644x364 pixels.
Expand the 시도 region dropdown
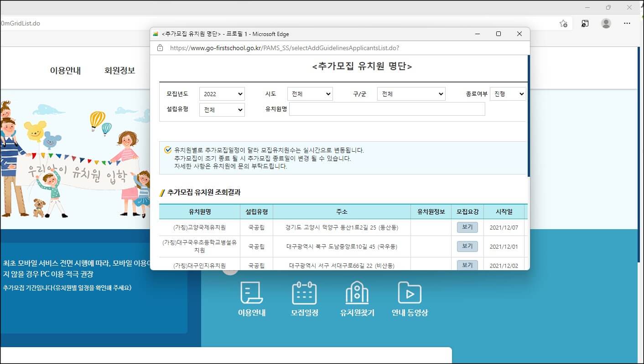click(310, 93)
